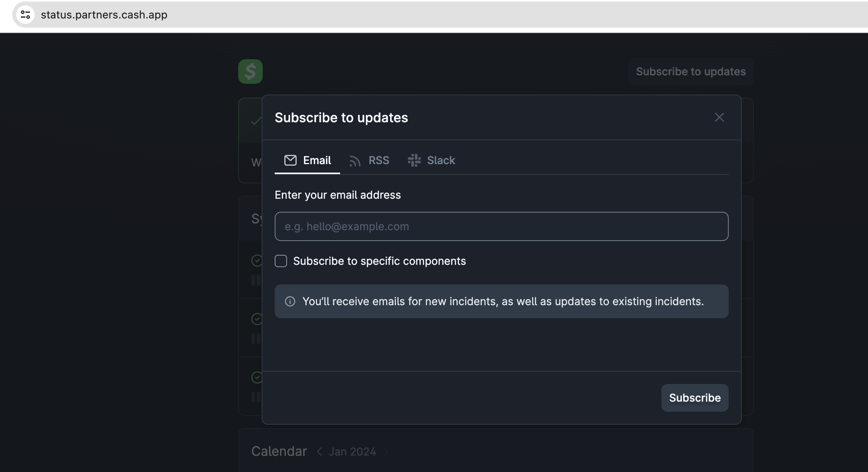Viewport: 868px width, 472px height.
Task: Go to previous month in Calendar
Action: click(319, 452)
